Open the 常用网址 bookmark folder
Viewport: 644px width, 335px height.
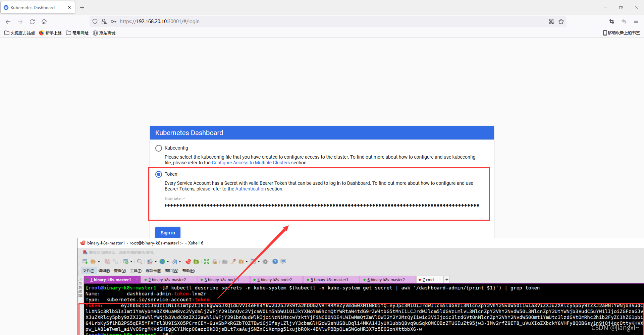pyautogui.click(x=77, y=33)
